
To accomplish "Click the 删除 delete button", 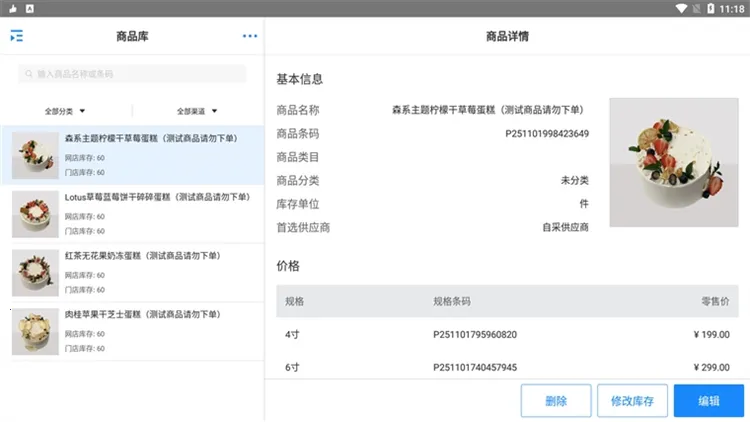I will click(x=556, y=400).
